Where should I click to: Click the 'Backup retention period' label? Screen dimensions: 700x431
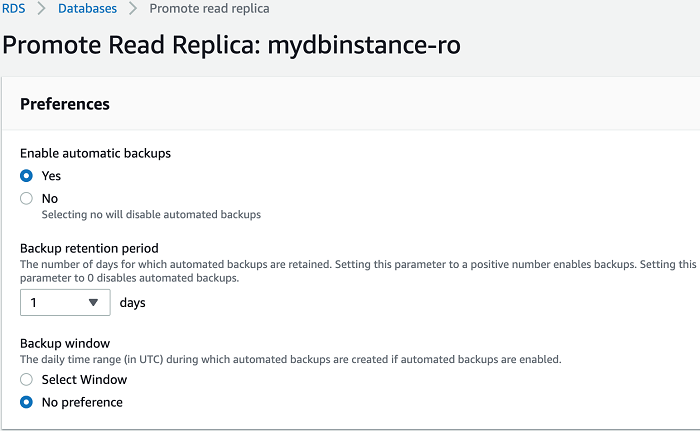tap(89, 248)
